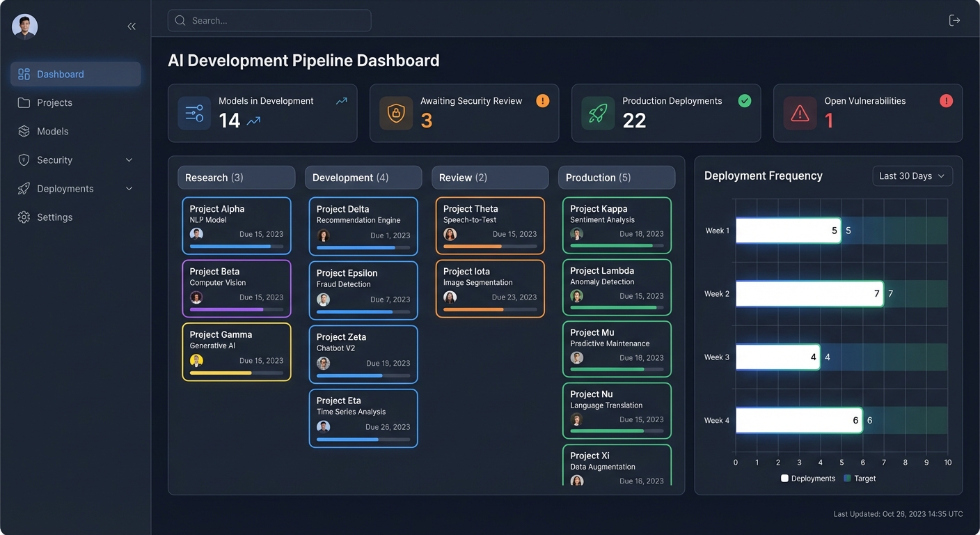Screen dimensions: 980x535
Task: Click the Models in Development sliders icon
Action: point(193,113)
